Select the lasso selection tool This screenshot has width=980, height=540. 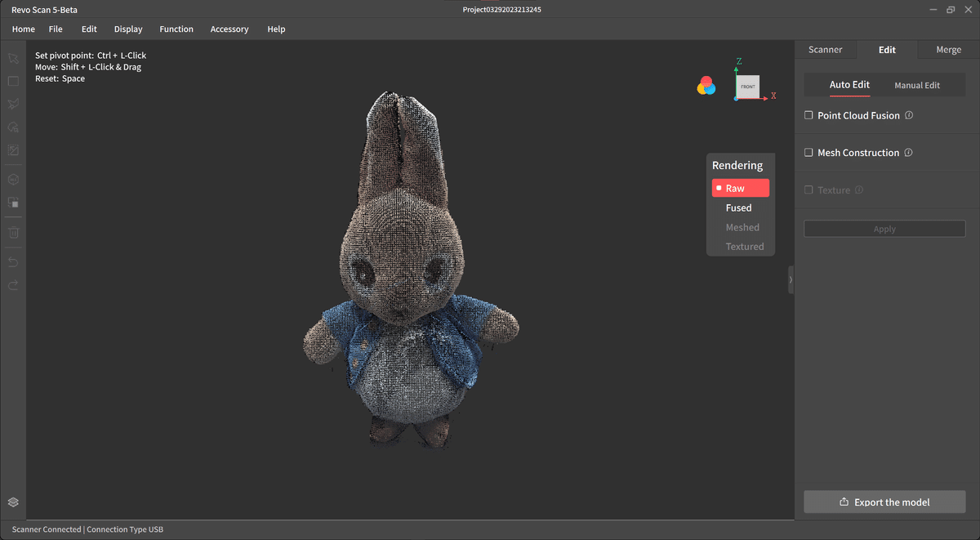(13, 127)
